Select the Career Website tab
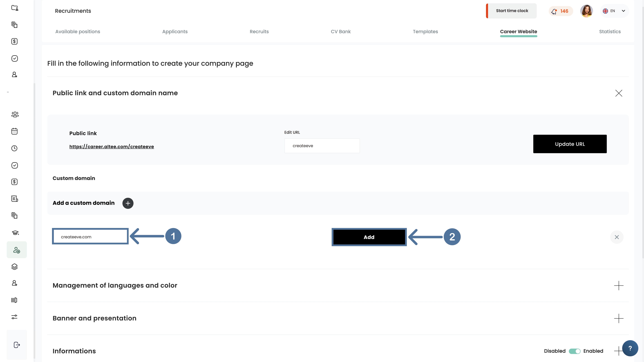The width and height of the screenshot is (644, 362). pyautogui.click(x=518, y=32)
